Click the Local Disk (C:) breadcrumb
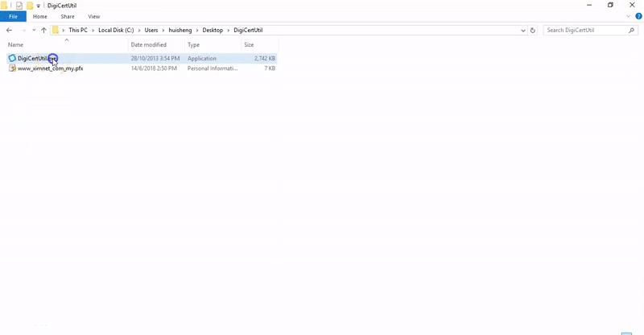The image size is (644, 335). pyautogui.click(x=116, y=30)
